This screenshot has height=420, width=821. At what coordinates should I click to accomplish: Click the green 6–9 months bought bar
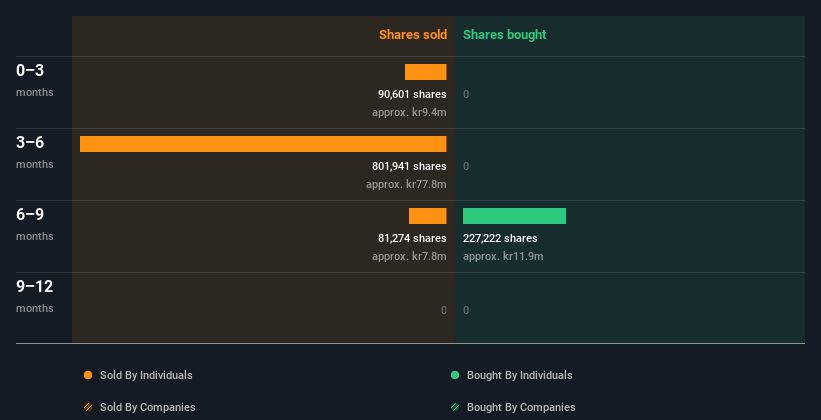click(514, 216)
